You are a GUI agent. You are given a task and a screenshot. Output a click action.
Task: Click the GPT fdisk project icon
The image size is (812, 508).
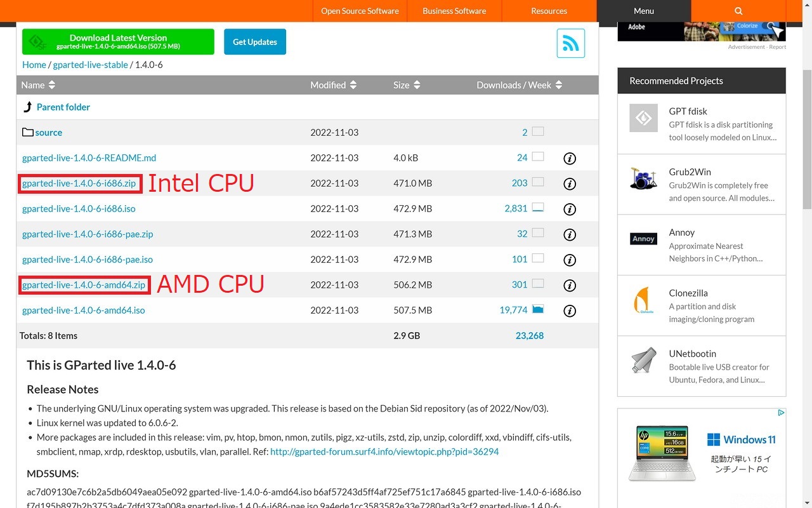(643, 118)
